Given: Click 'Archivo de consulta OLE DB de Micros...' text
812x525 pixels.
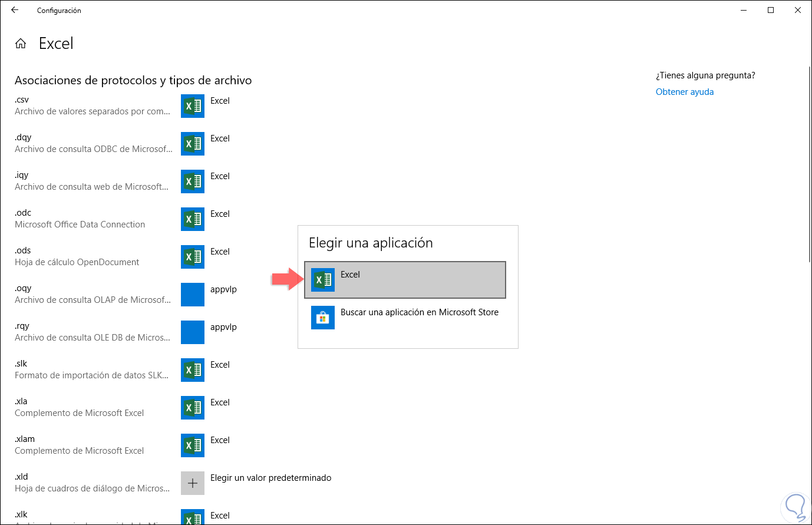Looking at the screenshot, I should point(93,338).
